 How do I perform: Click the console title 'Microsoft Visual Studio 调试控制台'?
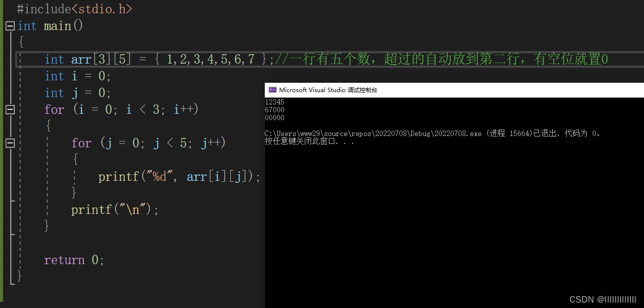pyautogui.click(x=328, y=90)
